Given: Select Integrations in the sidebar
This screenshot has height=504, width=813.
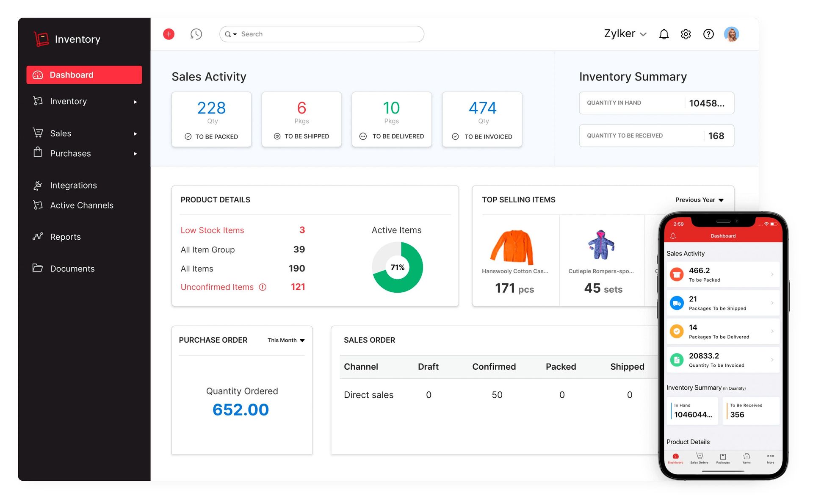Looking at the screenshot, I should pos(73,185).
